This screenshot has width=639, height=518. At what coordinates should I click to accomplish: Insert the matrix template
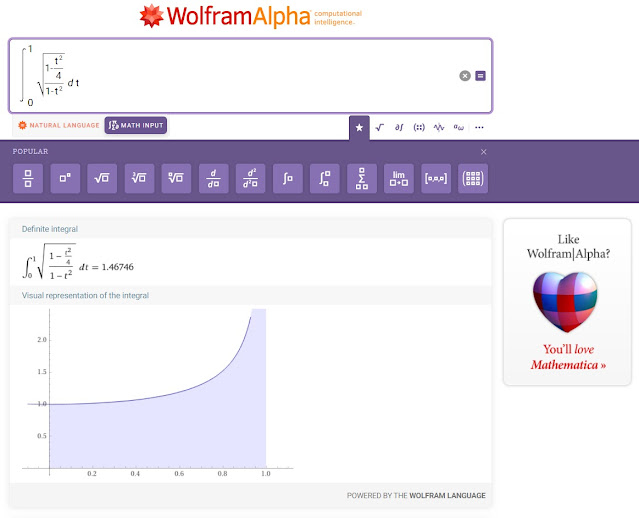473,178
